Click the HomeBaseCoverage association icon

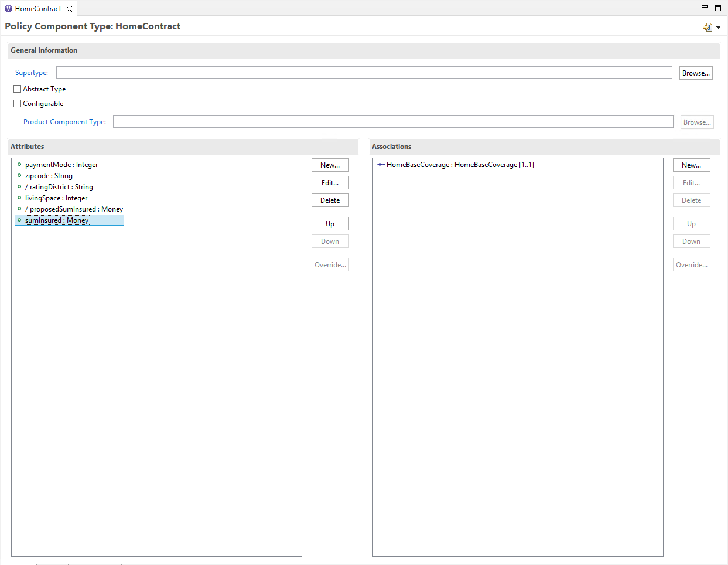pyautogui.click(x=381, y=165)
